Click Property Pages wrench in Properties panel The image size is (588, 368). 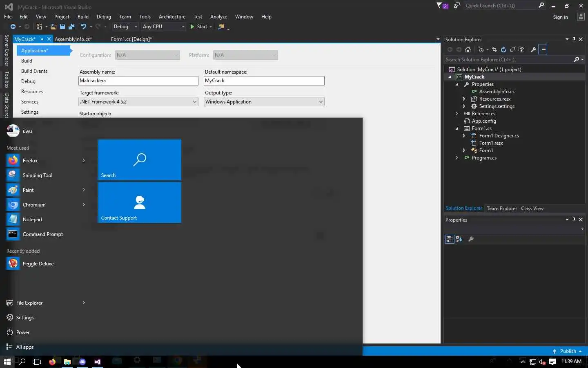(471, 239)
